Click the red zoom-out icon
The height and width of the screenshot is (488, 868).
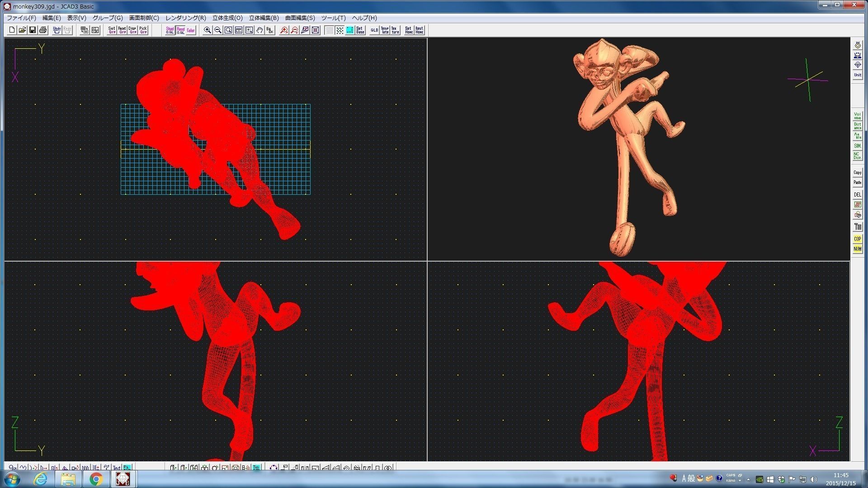[294, 30]
